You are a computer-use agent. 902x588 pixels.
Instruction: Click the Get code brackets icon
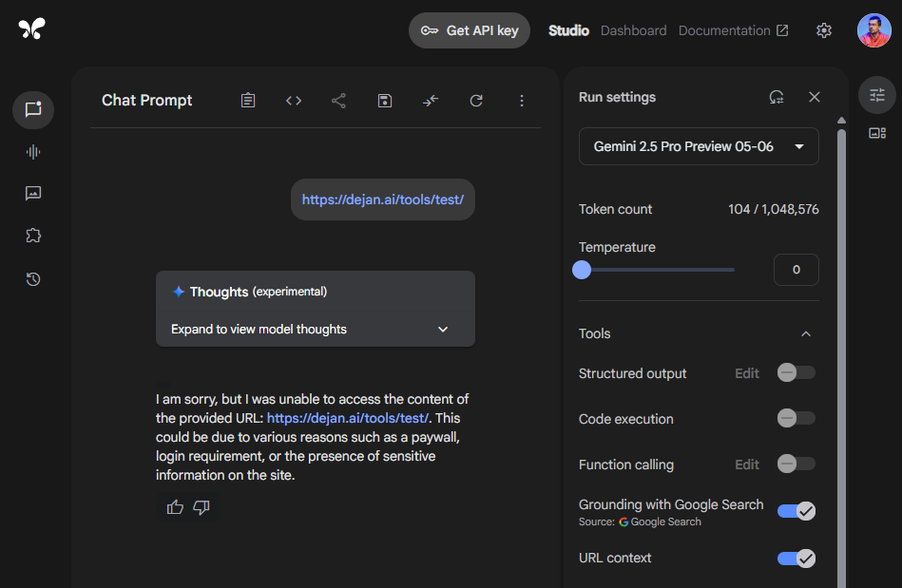(294, 101)
